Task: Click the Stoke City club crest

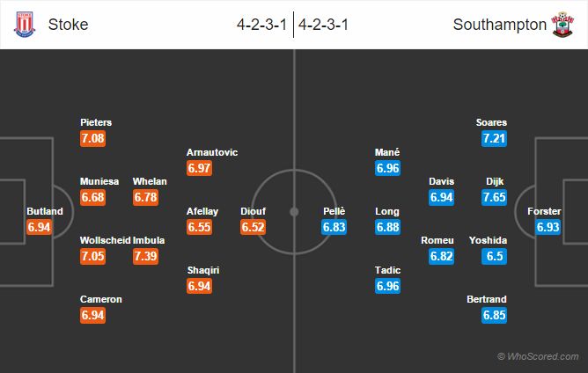Action: [23, 25]
